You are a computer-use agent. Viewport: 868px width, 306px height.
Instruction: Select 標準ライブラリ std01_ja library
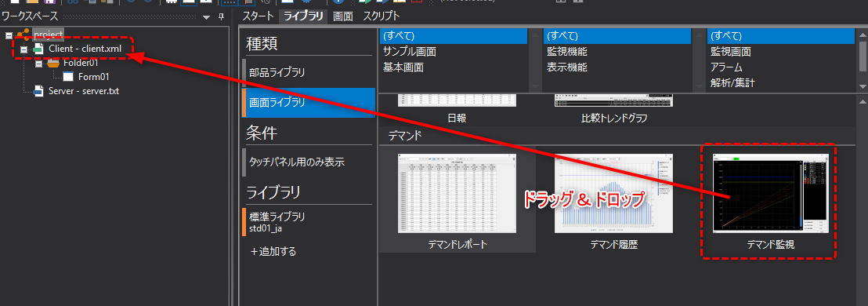[309, 222]
